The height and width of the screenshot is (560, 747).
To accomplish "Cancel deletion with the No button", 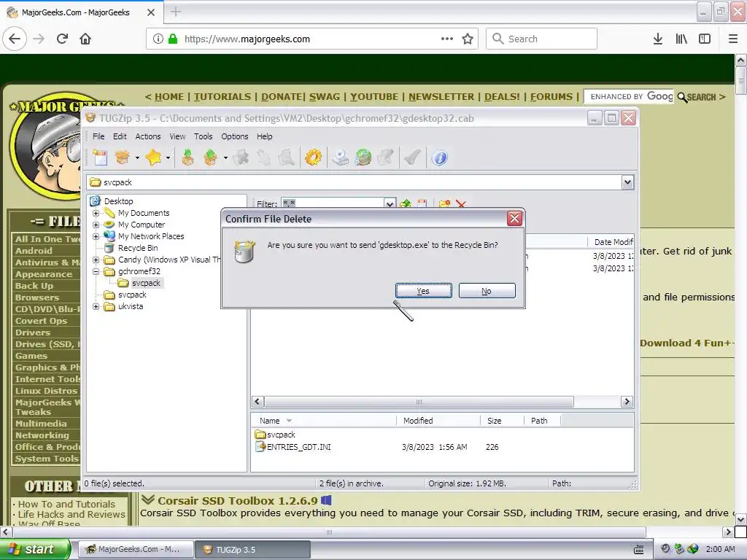I will 487,290.
